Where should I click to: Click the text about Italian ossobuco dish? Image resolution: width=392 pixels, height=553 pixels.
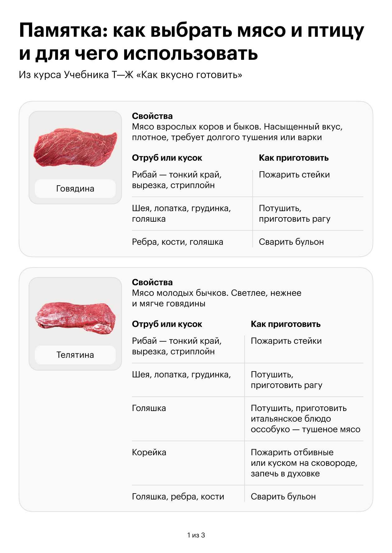(x=305, y=419)
